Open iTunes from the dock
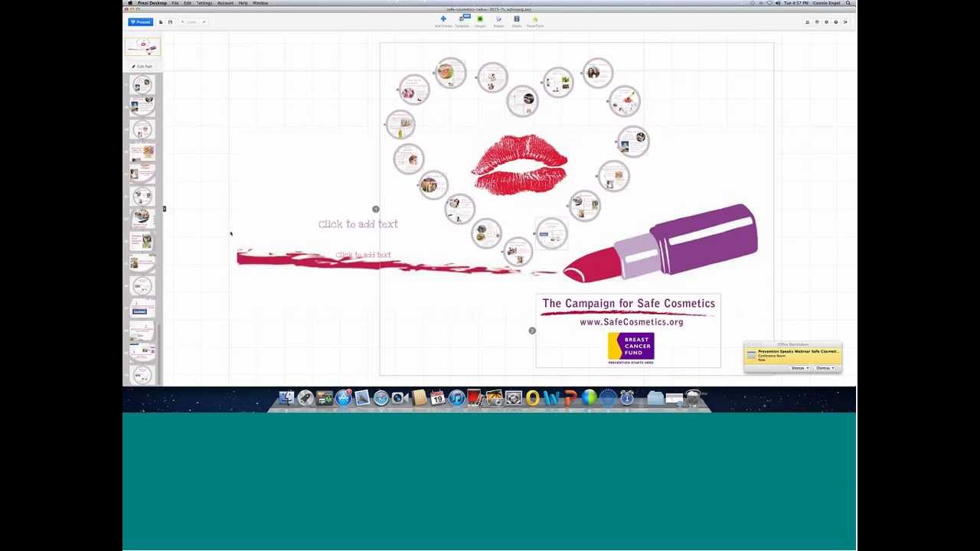 click(457, 398)
